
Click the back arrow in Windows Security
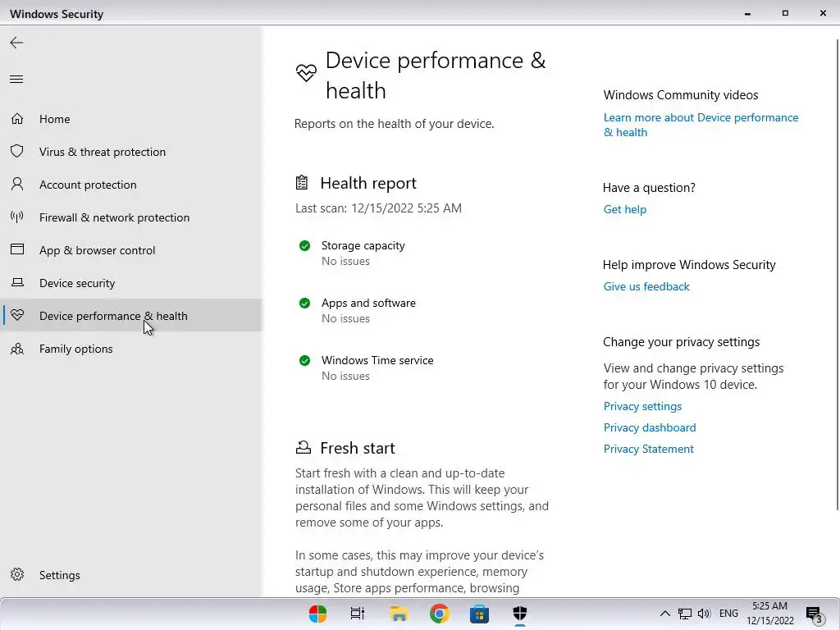click(x=16, y=43)
